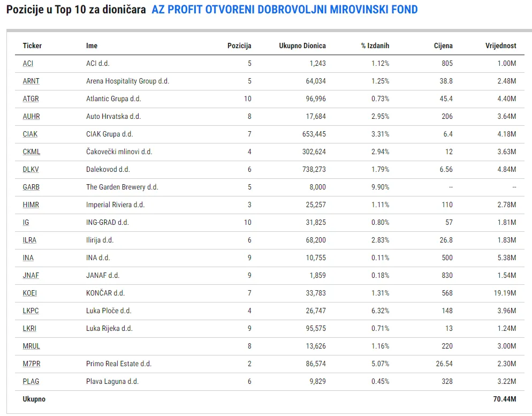This screenshot has height=416, width=532.
Task: Open the JNAF ticker link
Action: 31,275
